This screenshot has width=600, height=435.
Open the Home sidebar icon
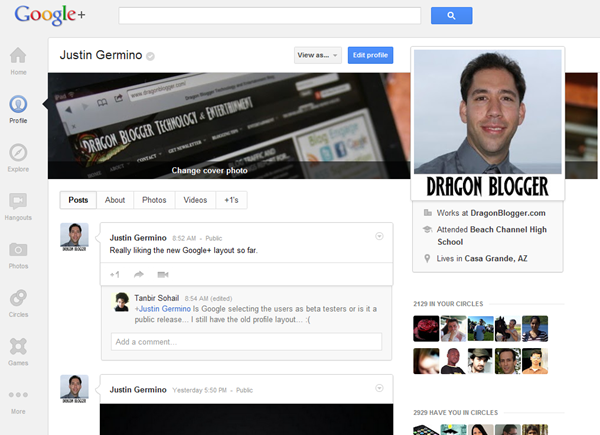(18, 56)
